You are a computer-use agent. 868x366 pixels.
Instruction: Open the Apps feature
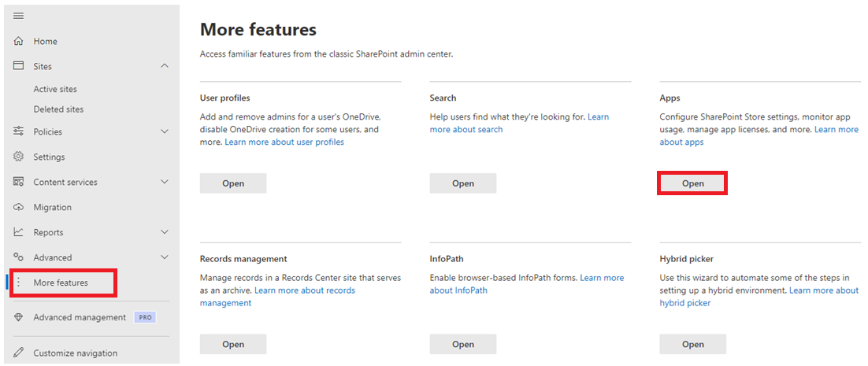[692, 183]
